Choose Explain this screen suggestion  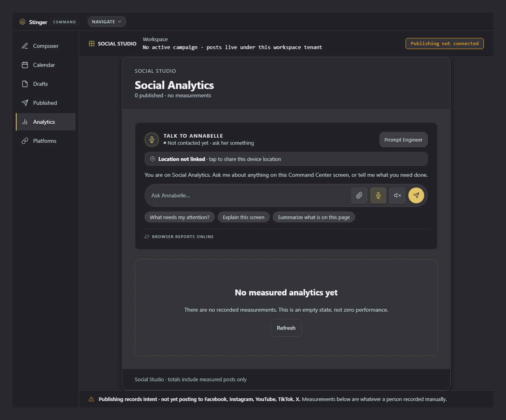(244, 217)
